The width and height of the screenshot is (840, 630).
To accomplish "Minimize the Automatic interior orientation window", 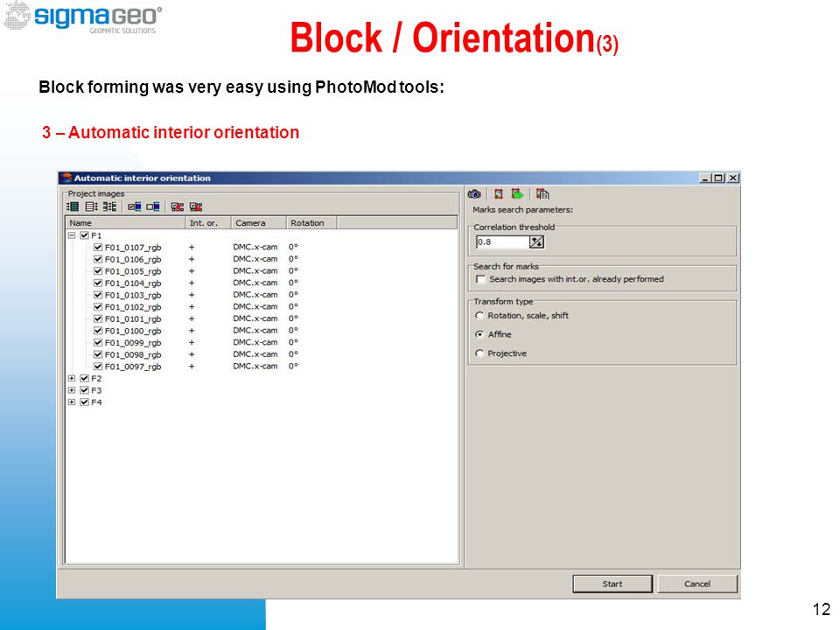I will [705, 178].
